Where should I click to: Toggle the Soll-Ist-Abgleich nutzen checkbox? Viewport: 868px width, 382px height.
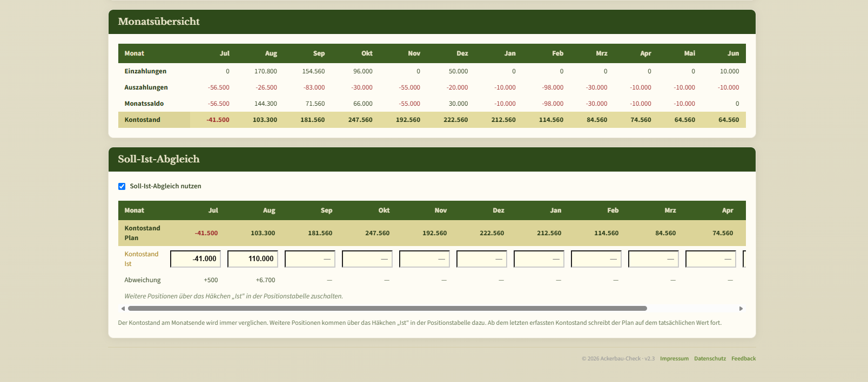click(x=122, y=186)
